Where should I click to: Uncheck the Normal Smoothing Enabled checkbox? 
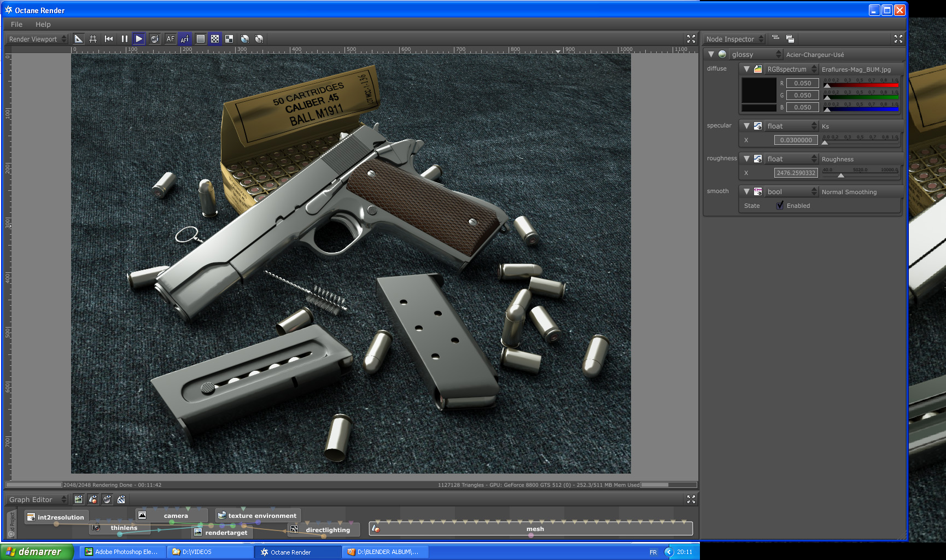click(x=780, y=206)
